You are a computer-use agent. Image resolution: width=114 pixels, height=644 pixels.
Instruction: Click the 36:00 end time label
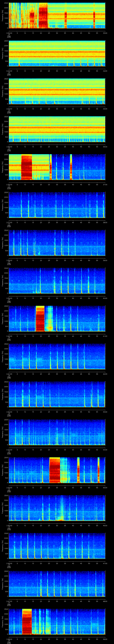pyautogui.click(x=105, y=147)
